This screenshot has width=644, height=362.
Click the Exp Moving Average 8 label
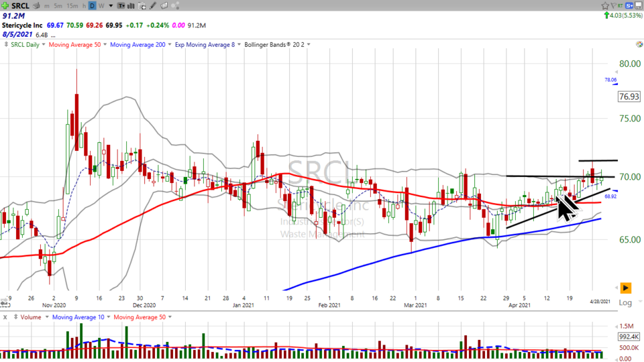pos(205,44)
